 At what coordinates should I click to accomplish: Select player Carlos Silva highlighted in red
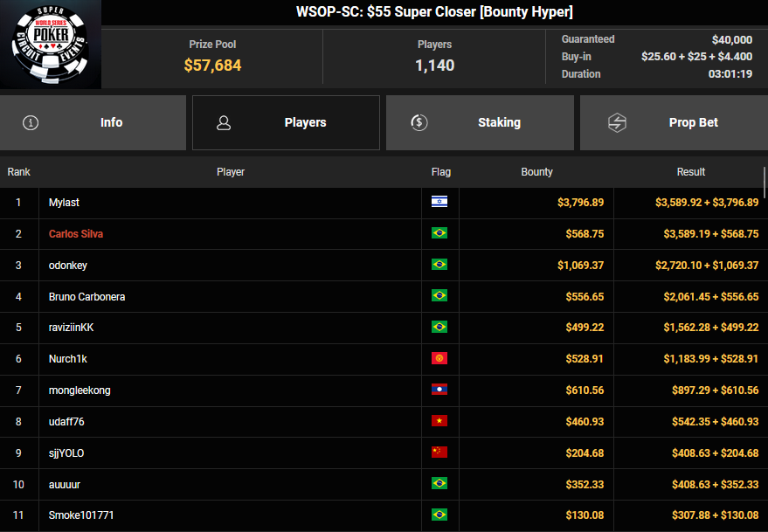[76, 234]
